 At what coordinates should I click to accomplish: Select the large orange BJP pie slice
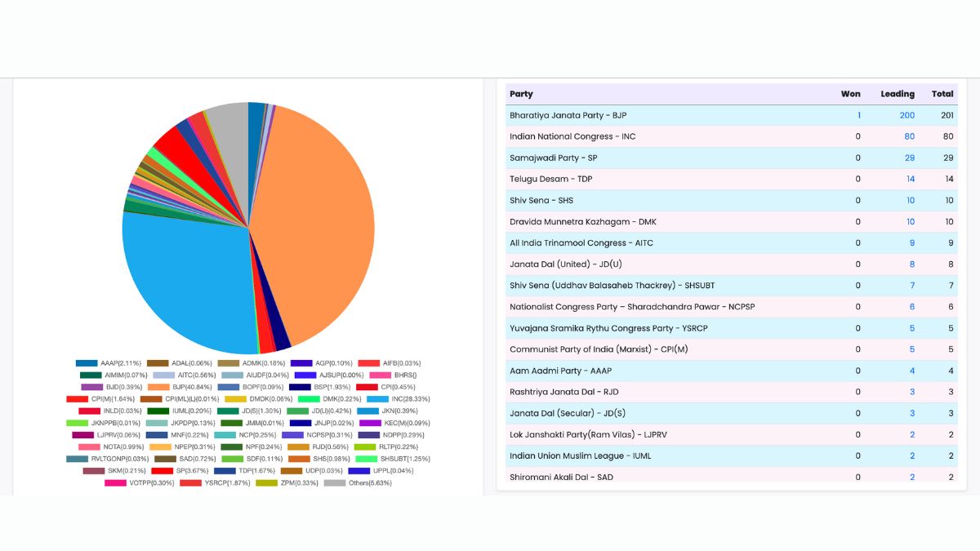tap(318, 220)
